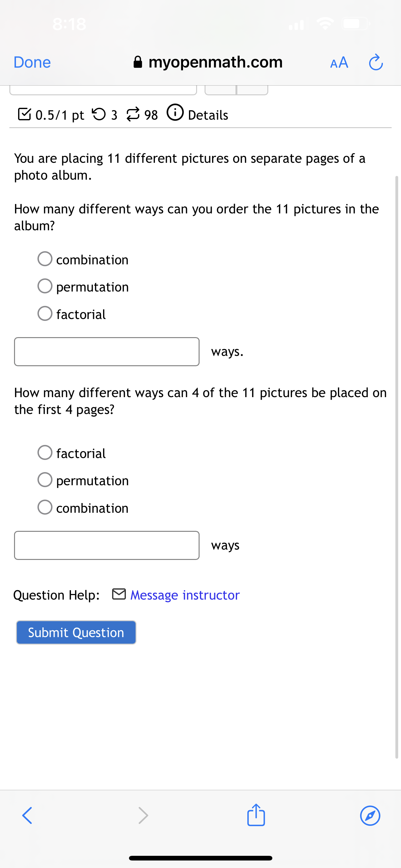Click the envelope icon beside Message instructor
This screenshot has width=401, height=868.
point(120,594)
